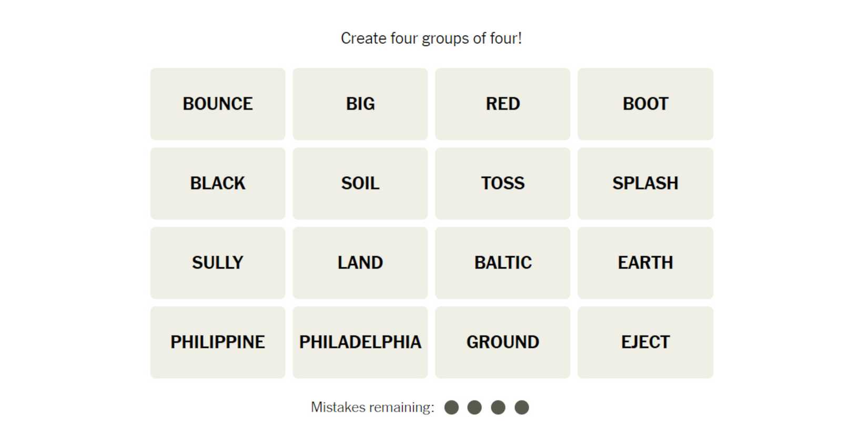Pick the SPLASH tile
The height and width of the screenshot is (434, 868).
(645, 183)
